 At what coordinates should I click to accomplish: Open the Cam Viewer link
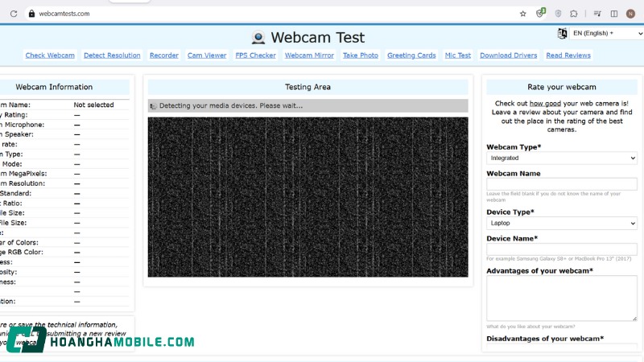click(207, 56)
